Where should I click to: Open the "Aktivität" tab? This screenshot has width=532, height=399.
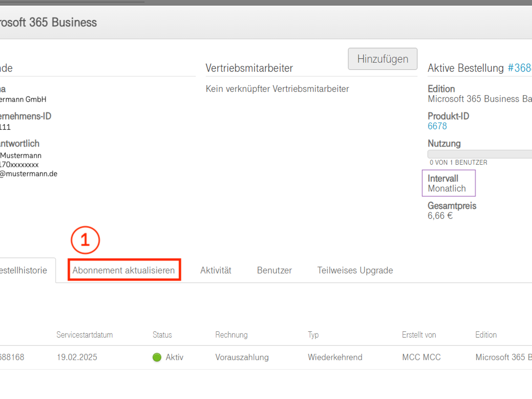pyautogui.click(x=216, y=270)
